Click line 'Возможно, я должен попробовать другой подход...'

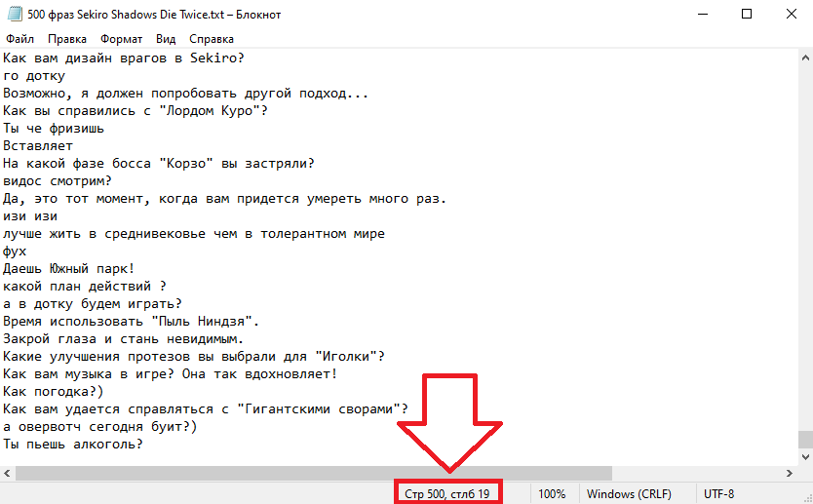[185, 94]
